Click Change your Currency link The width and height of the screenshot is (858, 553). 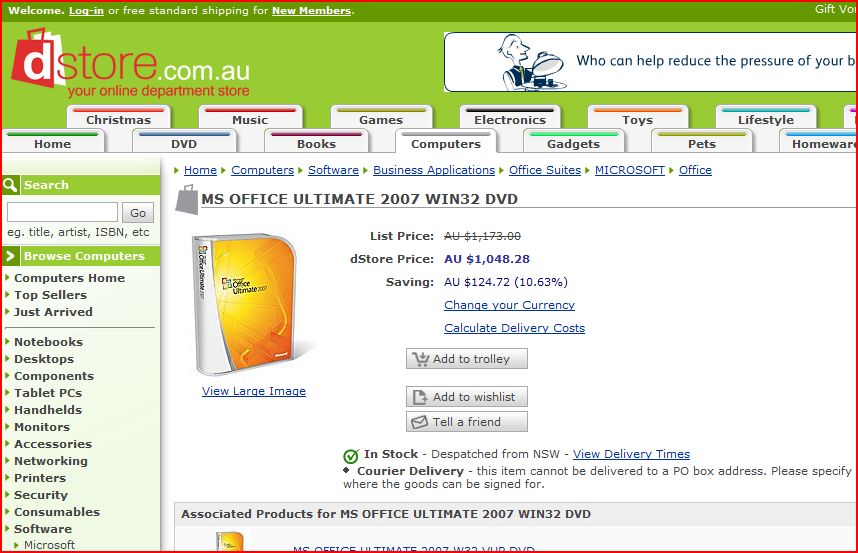(509, 305)
